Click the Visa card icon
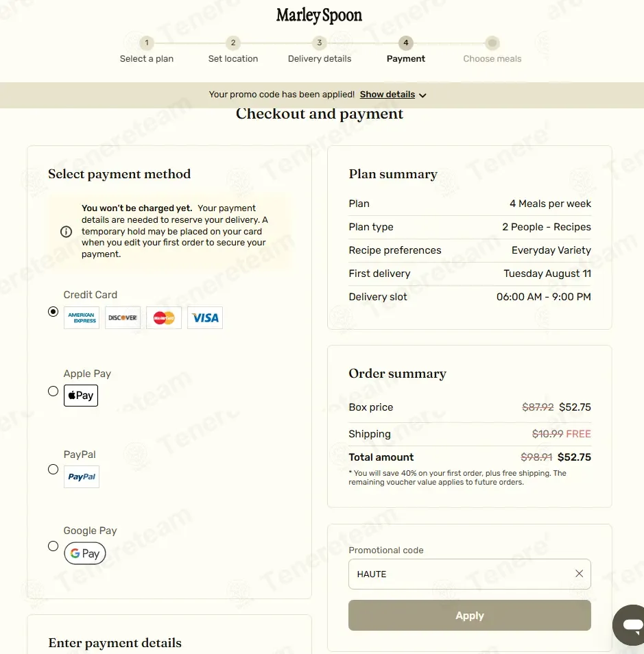 coord(205,318)
